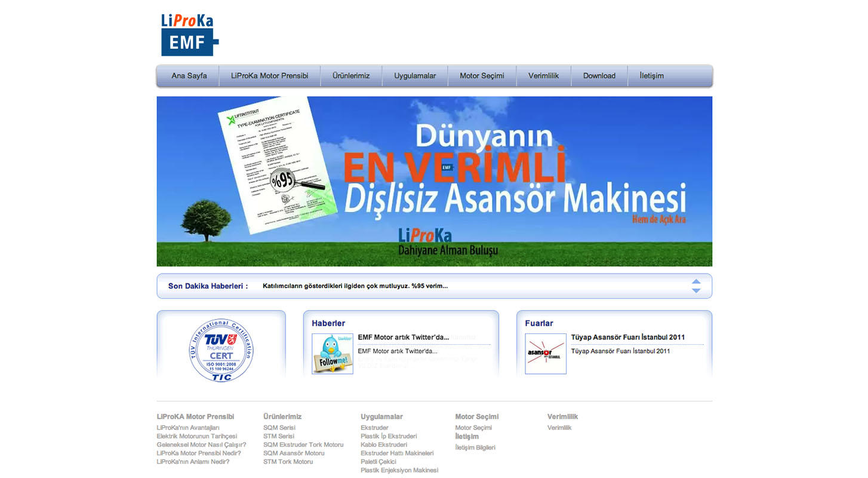
Task: Open Tüyap Asansör Fuarı İstanbul 2011 summary text
Action: coord(620,351)
